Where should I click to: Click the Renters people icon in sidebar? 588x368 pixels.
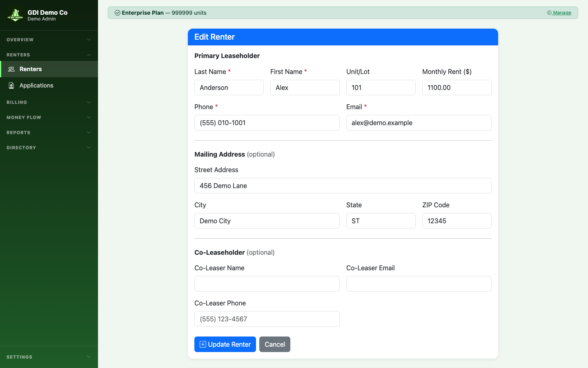pos(11,69)
